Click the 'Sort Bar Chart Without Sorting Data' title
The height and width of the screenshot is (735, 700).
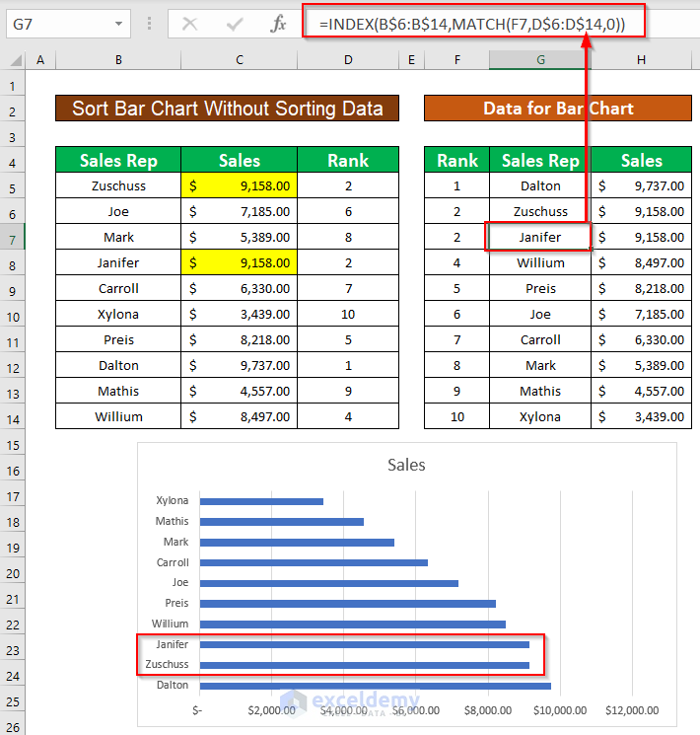coord(227,109)
